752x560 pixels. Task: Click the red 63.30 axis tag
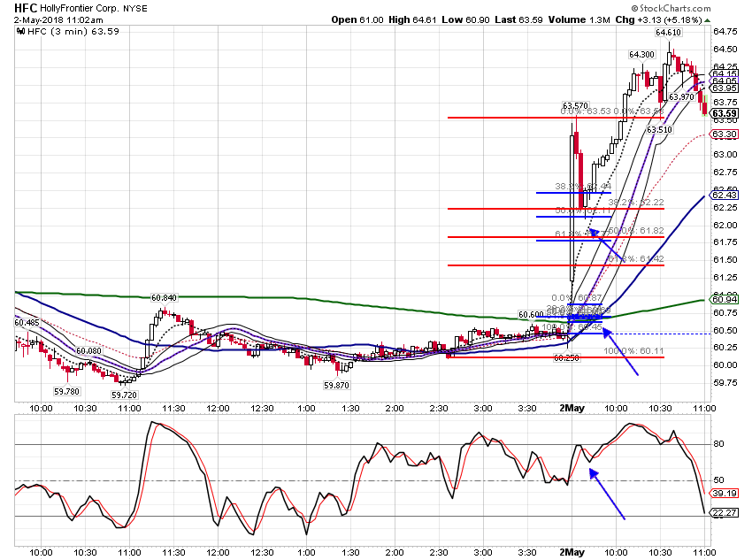click(x=725, y=134)
